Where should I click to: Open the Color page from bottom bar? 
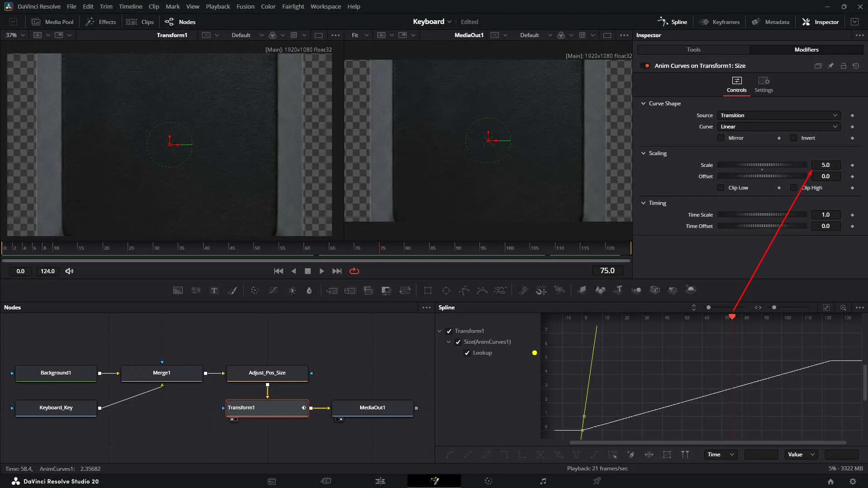[x=489, y=481]
